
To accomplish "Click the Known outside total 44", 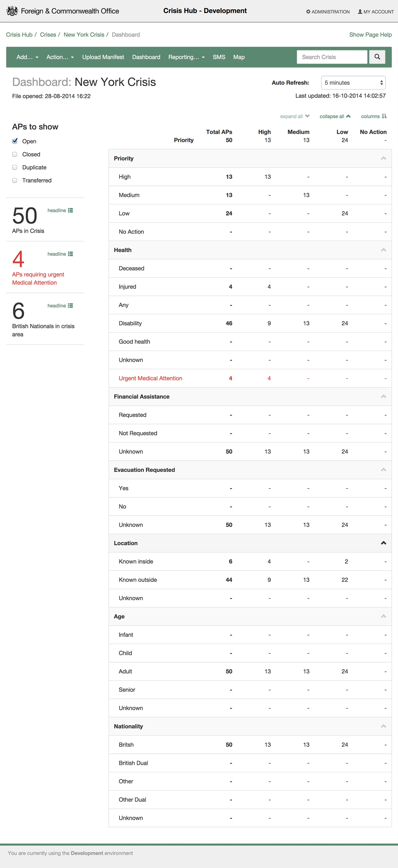I will click(229, 580).
